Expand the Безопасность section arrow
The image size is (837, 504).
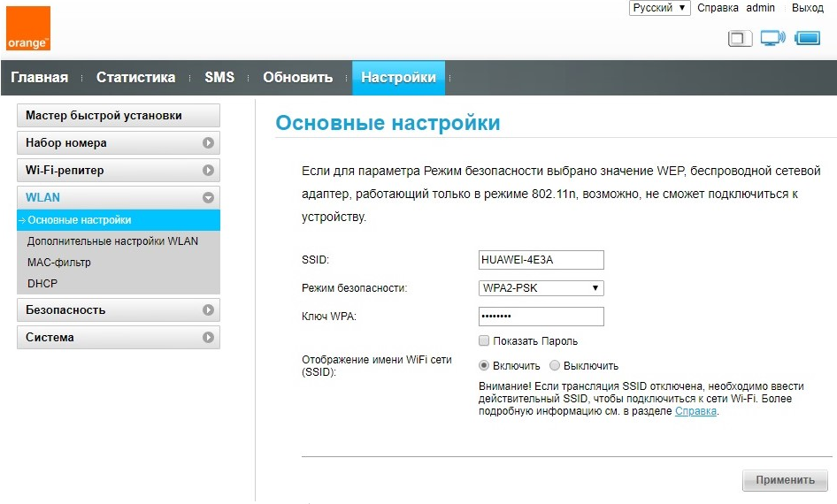click(208, 310)
